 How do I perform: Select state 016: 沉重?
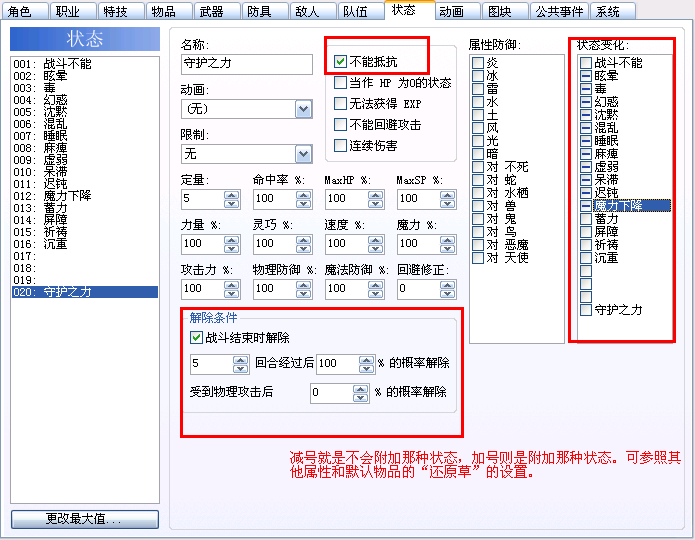(x=85, y=244)
